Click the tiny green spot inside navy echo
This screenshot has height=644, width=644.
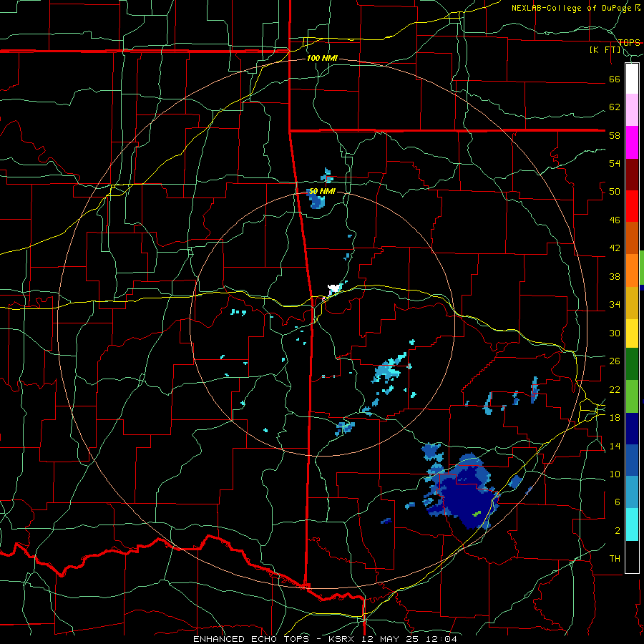click(x=477, y=513)
